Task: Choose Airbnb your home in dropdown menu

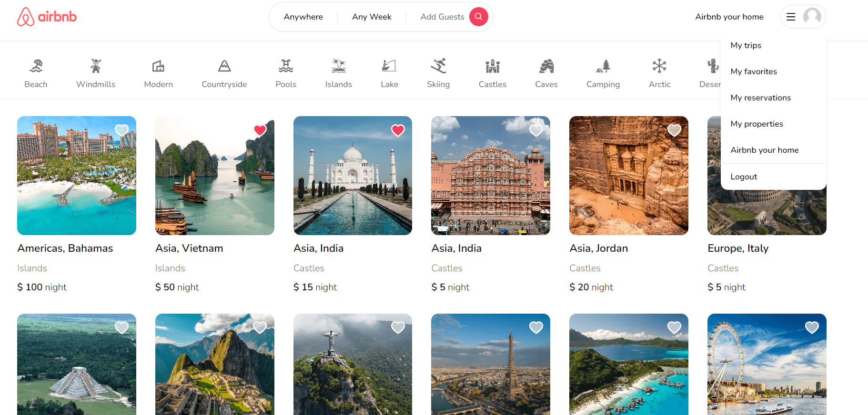Action: tap(773, 150)
